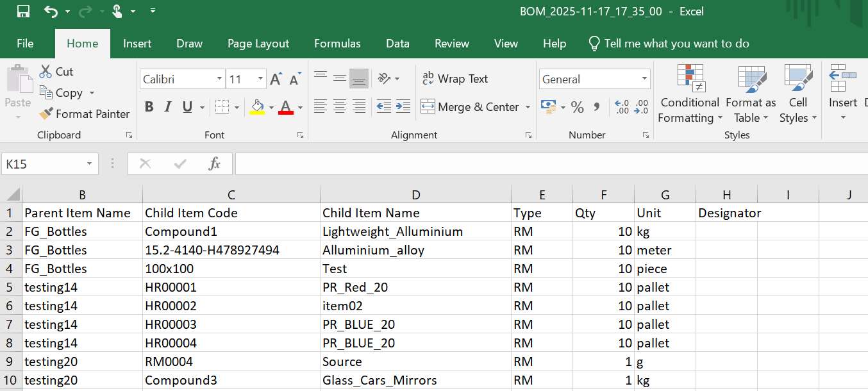Image resolution: width=868 pixels, height=391 pixels.
Task: Toggle Wrap Text option
Action: pos(455,79)
